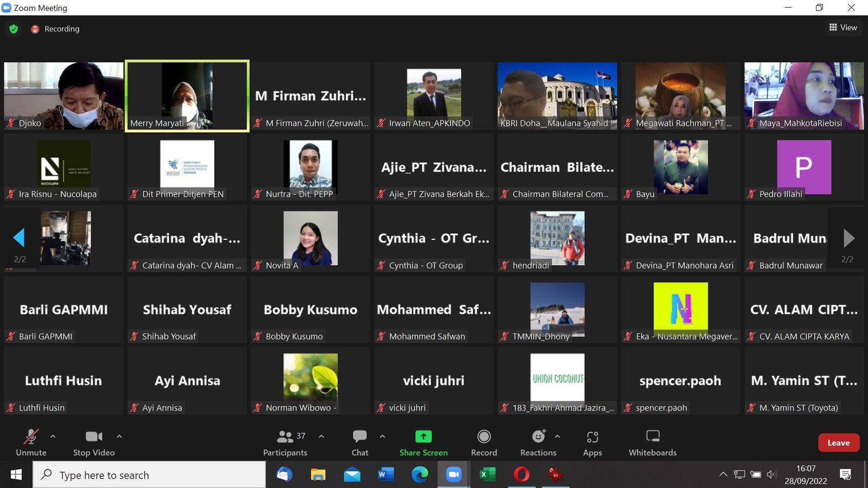Click the Ayi Annisa participant tile
The height and width of the screenshot is (488, 868).
(x=187, y=381)
